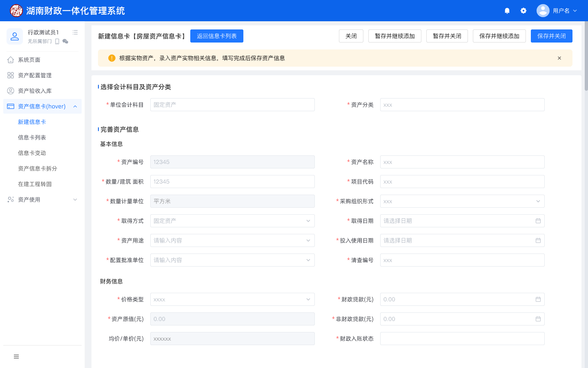The image size is (588, 368).
Task: Click the 保存并关闭 button
Action: click(551, 36)
